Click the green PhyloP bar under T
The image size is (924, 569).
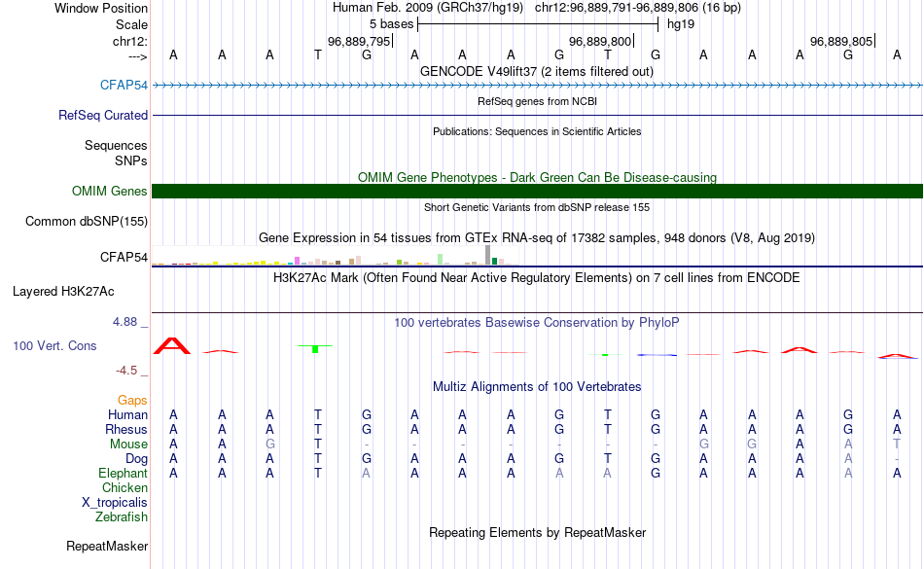click(315, 349)
